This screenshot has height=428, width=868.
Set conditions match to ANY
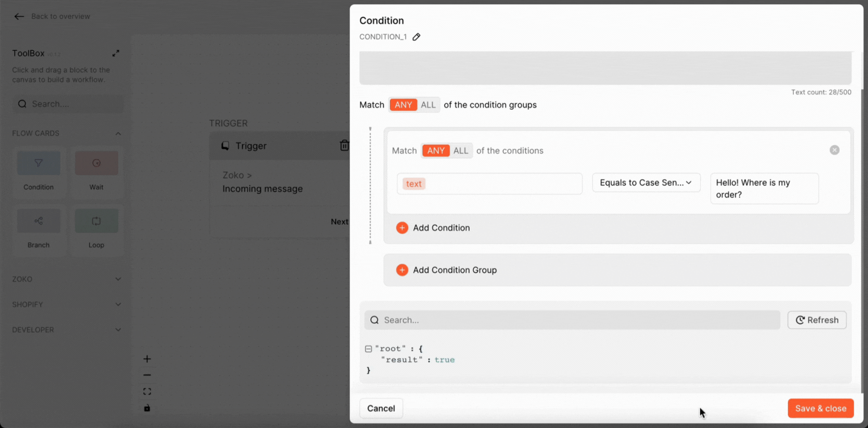tap(436, 151)
